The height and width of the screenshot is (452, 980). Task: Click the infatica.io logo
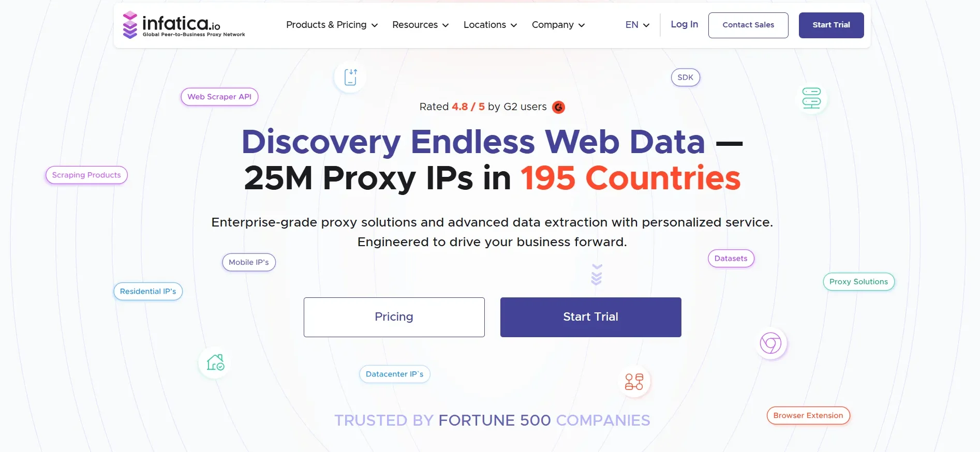(184, 25)
